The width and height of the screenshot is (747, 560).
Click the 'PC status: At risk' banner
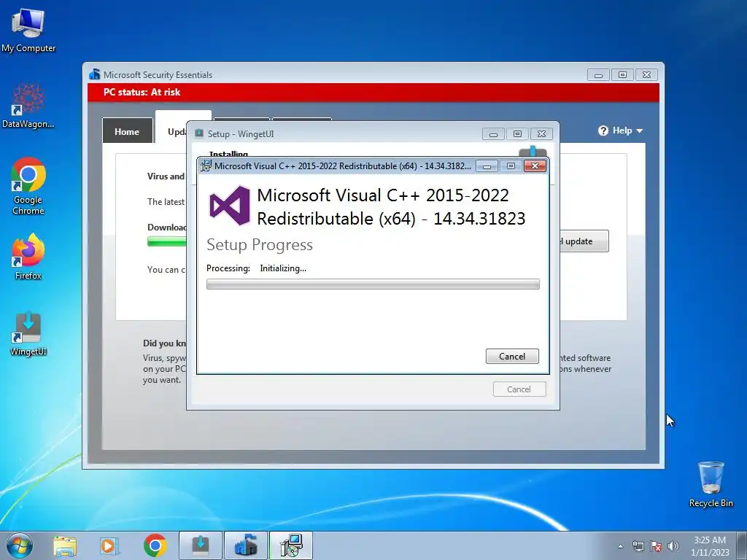point(373,93)
